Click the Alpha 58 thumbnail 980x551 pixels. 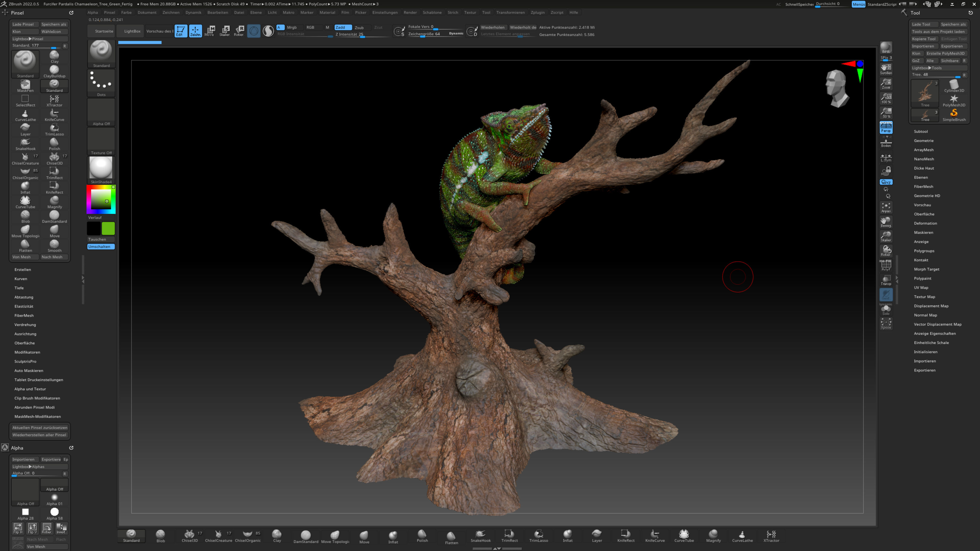click(x=54, y=514)
